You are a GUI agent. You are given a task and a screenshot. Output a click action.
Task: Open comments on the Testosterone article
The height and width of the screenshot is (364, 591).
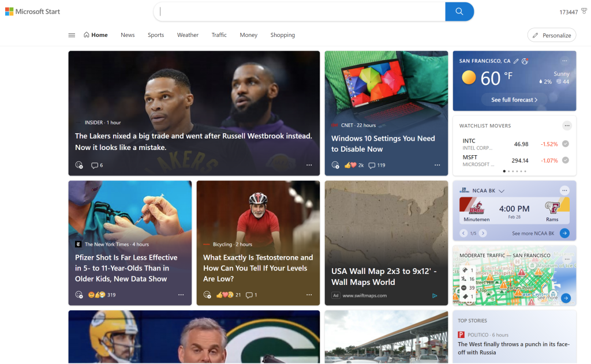point(251,295)
